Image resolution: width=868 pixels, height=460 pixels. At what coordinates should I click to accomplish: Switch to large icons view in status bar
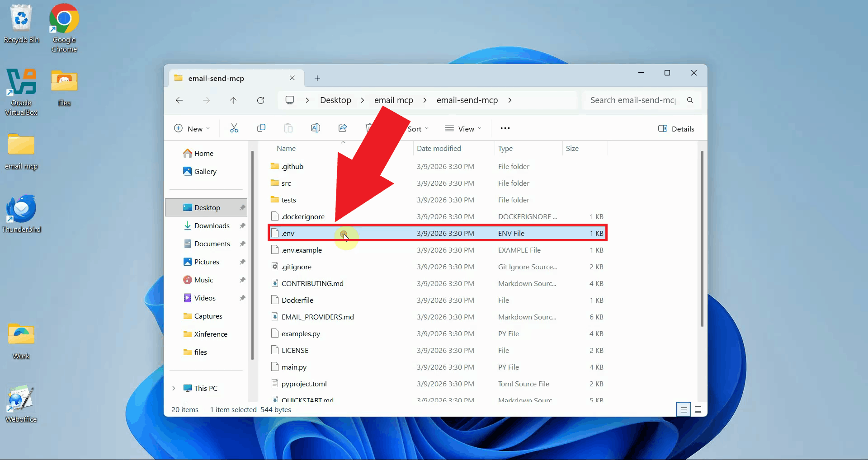(x=698, y=409)
